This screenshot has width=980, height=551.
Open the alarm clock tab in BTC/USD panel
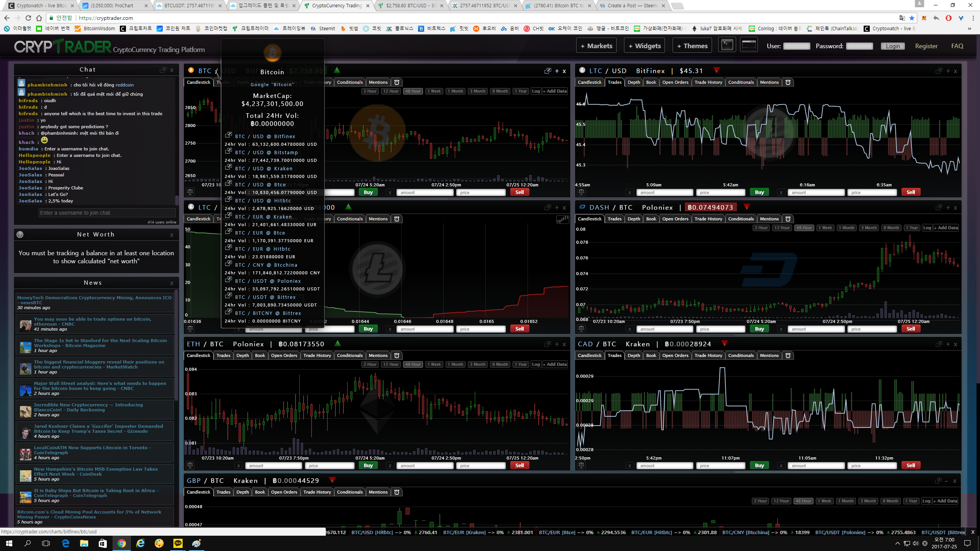[x=397, y=82]
